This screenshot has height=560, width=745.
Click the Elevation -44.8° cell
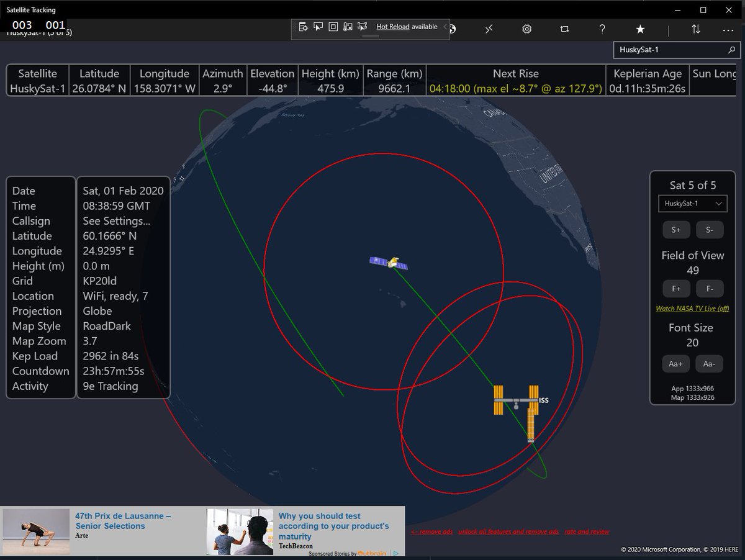click(x=272, y=89)
